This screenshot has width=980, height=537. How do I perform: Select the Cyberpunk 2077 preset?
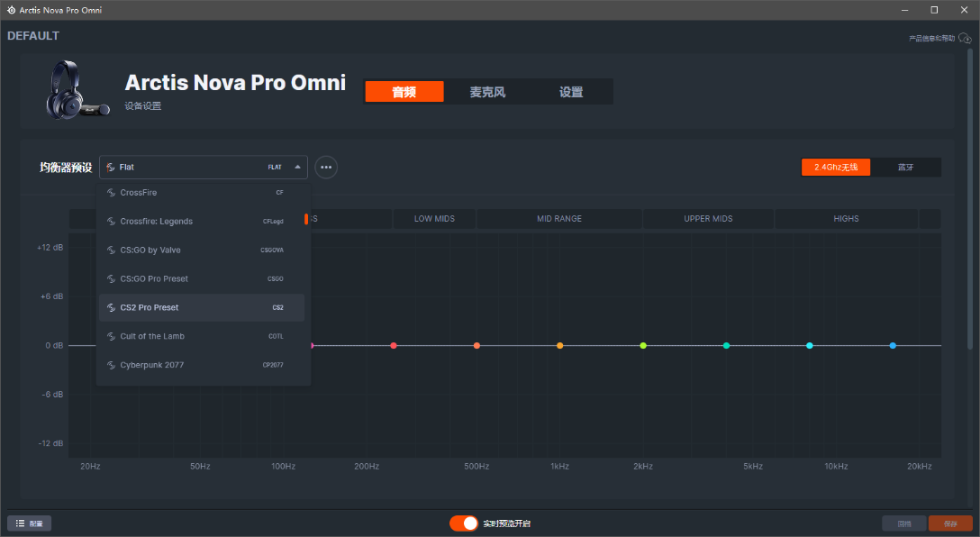tap(201, 365)
